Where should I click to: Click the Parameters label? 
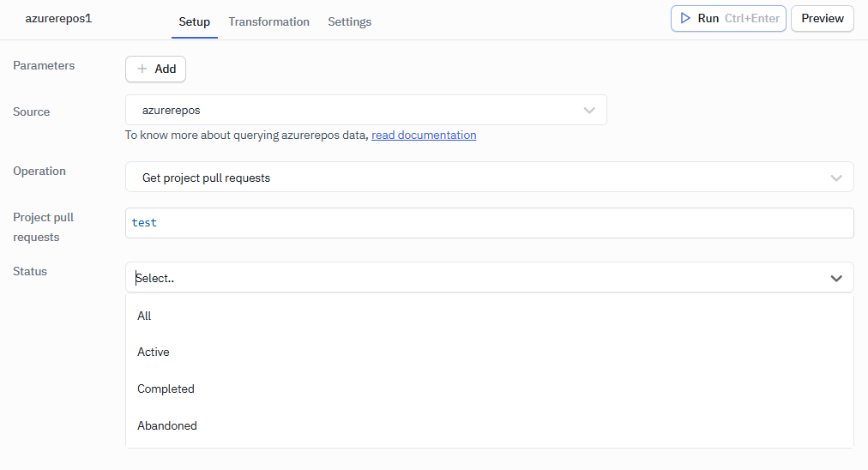44,65
